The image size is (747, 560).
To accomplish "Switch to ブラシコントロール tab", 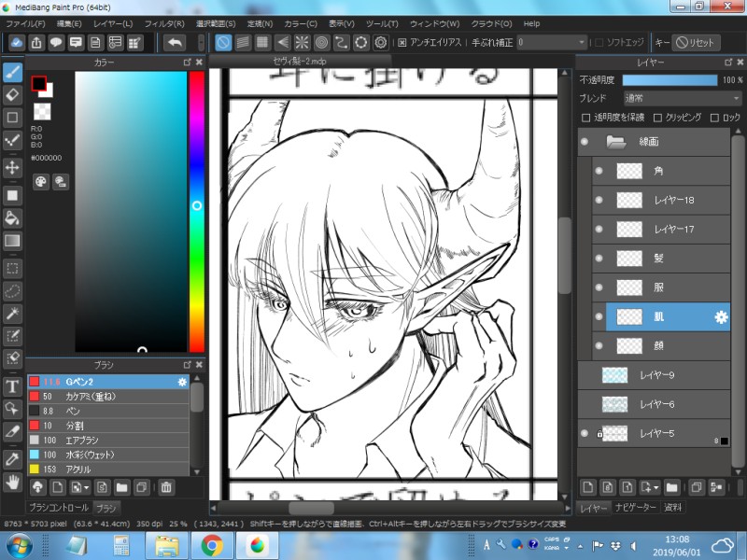I will (x=59, y=508).
